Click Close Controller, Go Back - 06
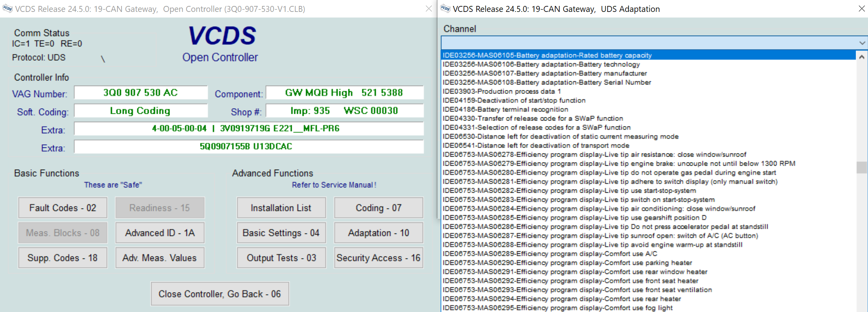Viewport: 868px width, 312px height. pyautogui.click(x=220, y=294)
